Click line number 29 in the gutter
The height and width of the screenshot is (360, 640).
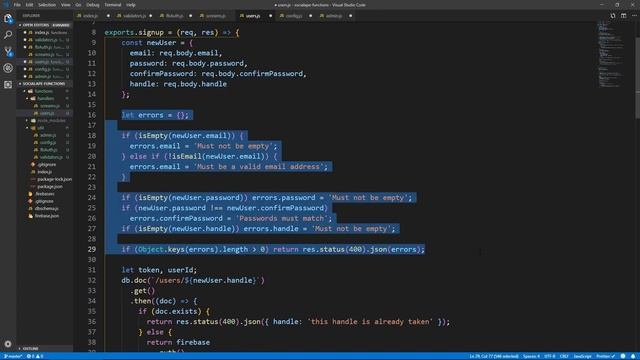click(x=92, y=249)
